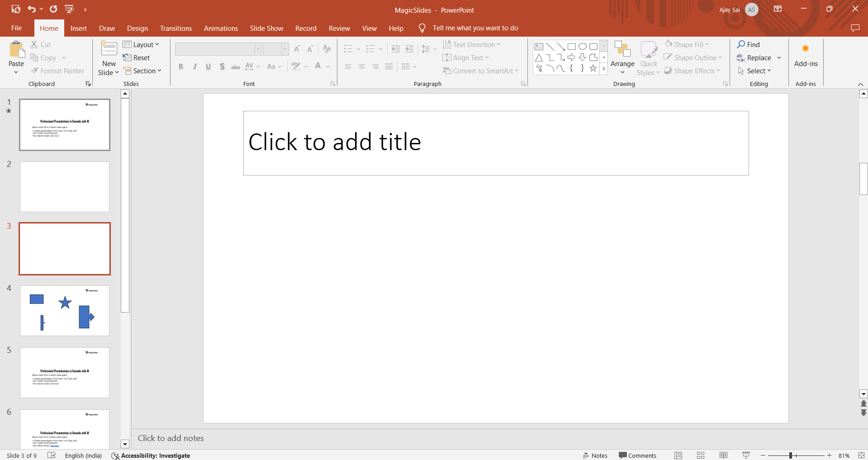Select the slide 4 thumbnail with shapes
This screenshot has width=868, height=460.
pyautogui.click(x=65, y=311)
